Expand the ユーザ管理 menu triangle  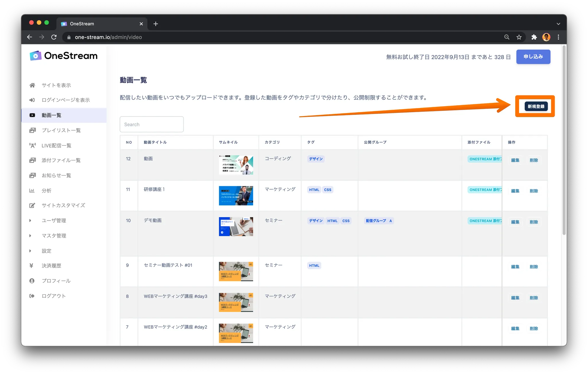(x=30, y=221)
